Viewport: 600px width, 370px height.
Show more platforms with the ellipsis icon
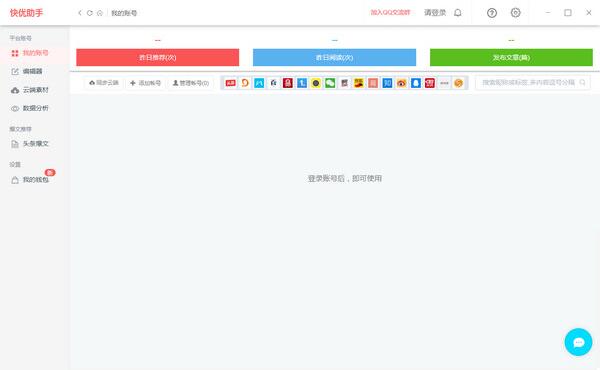pos(444,83)
